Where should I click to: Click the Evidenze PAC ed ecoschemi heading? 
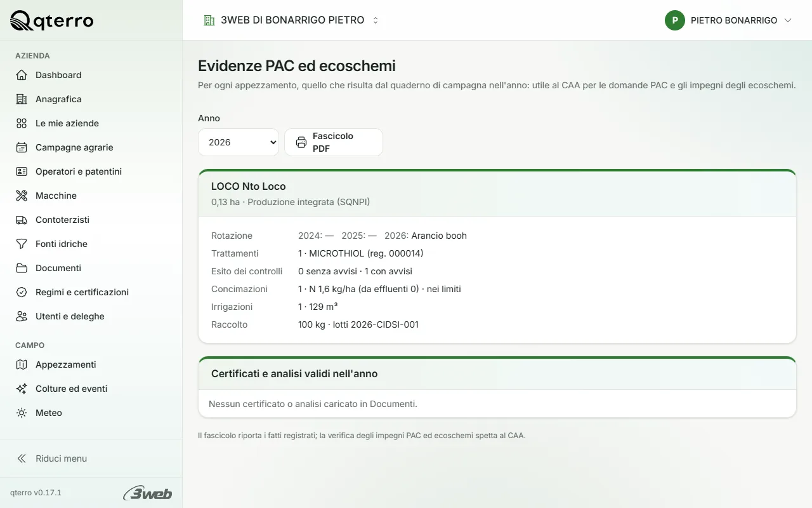click(297, 65)
